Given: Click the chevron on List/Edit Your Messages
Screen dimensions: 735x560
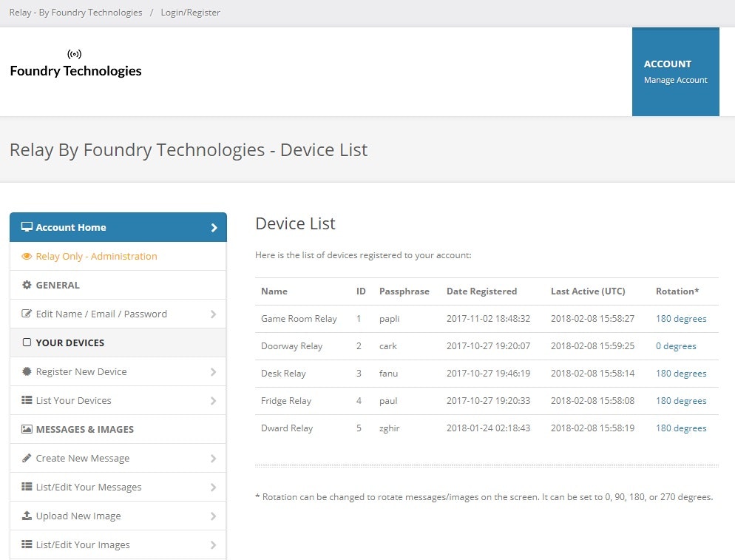Looking at the screenshot, I should pyautogui.click(x=213, y=488).
